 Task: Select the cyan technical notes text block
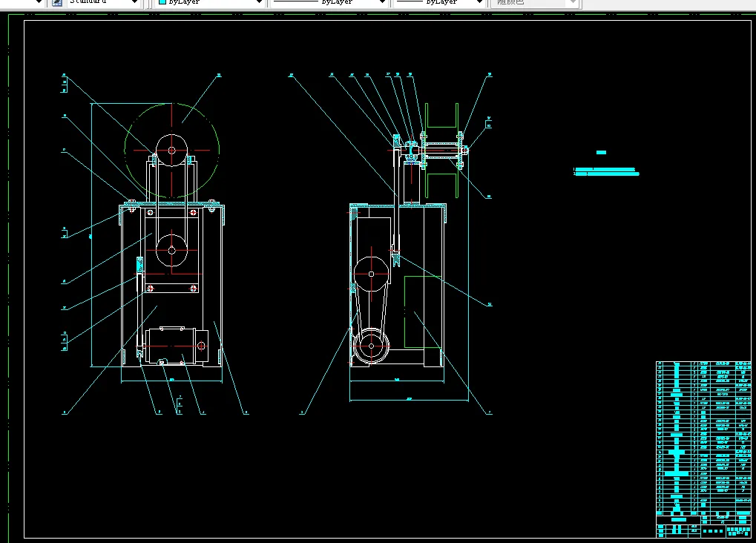[x=607, y=171]
